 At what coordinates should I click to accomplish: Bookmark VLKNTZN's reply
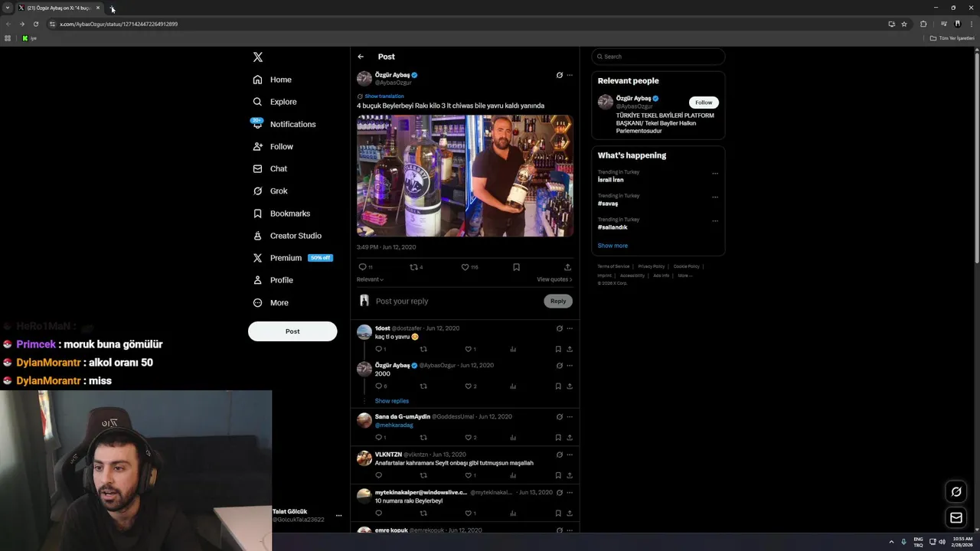click(x=558, y=475)
